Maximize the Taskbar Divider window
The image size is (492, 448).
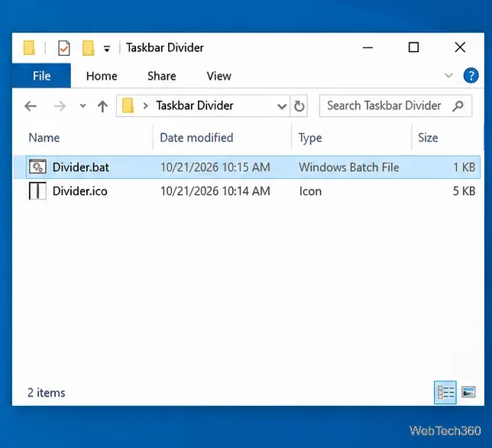click(x=413, y=47)
